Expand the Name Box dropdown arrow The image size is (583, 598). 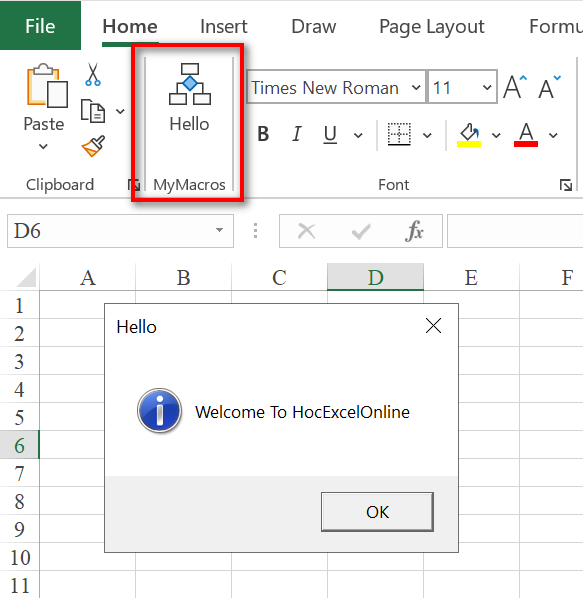219,230
